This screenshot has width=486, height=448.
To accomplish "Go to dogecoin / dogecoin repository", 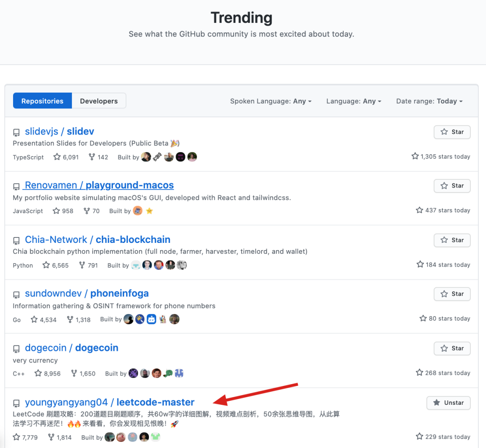I will click(72, 348).
